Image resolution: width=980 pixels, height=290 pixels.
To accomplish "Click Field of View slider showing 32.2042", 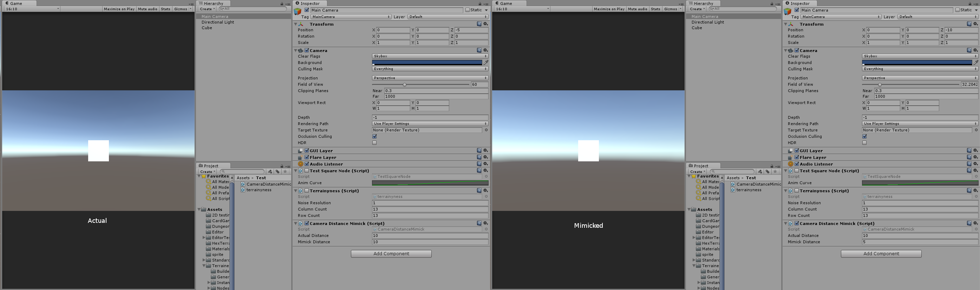I will (911, 84).
